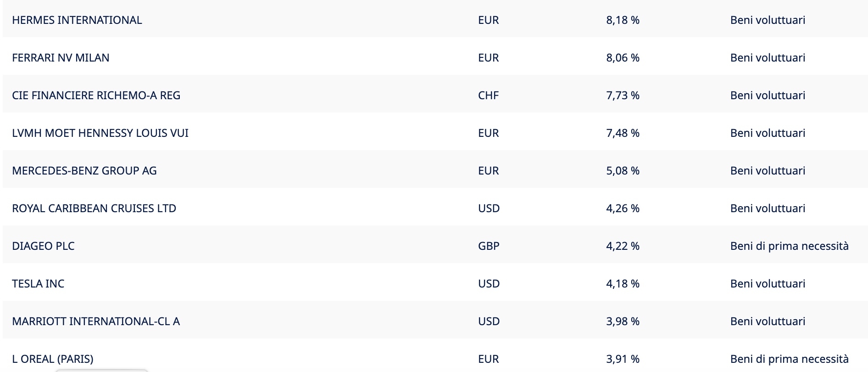The width and height of the screenshot is (868, 372).
Task: Select the 7,48 % weight for LVMH
Action: pos(623,133)
